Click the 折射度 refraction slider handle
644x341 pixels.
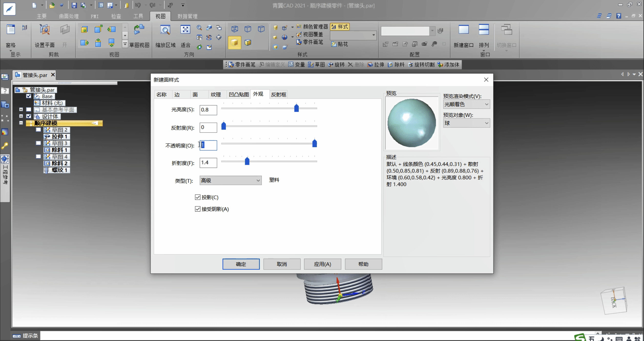247,161
